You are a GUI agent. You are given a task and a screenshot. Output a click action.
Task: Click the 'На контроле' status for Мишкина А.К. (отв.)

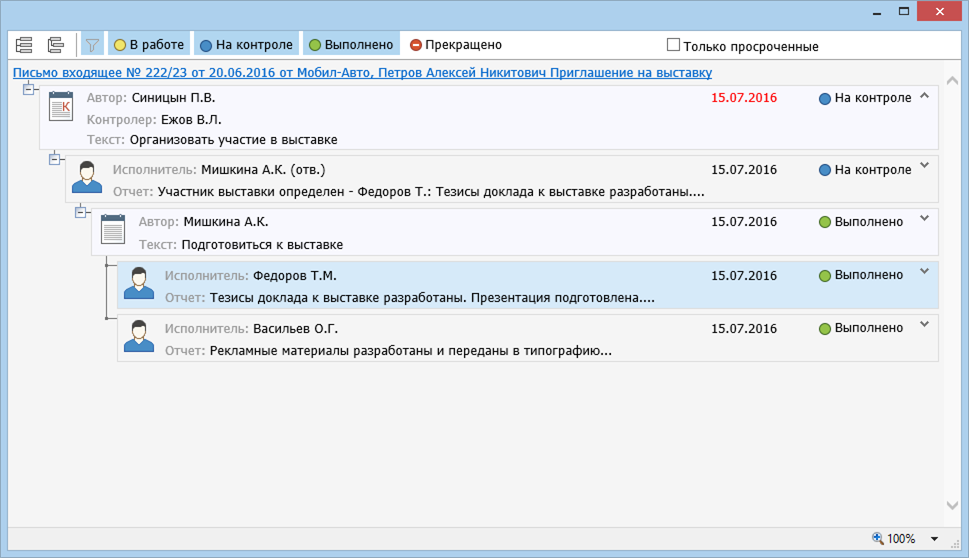coord(865,170)
